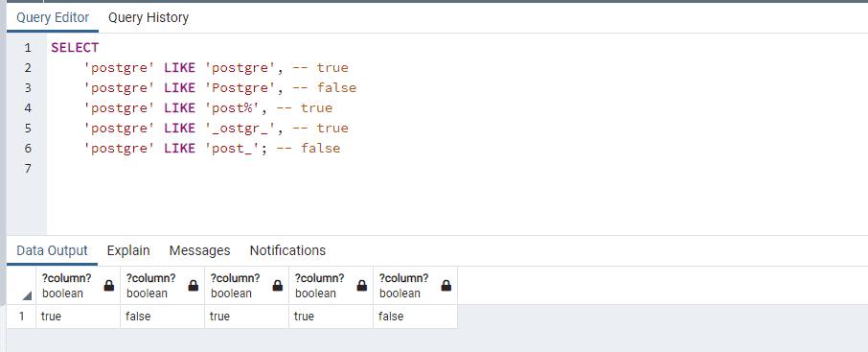Click line number 7 in editor gutter
This screenshot has width=868, height=352.
click(28, 169)
